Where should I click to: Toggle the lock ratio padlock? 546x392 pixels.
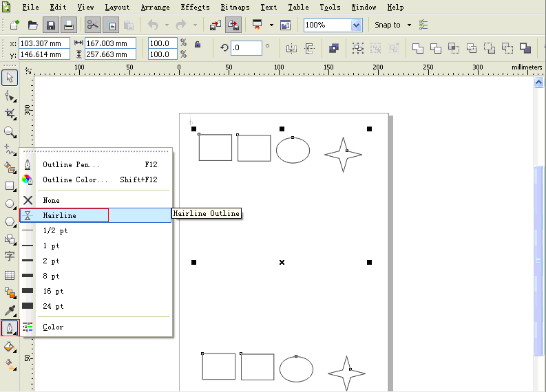[x=198, y=44]
